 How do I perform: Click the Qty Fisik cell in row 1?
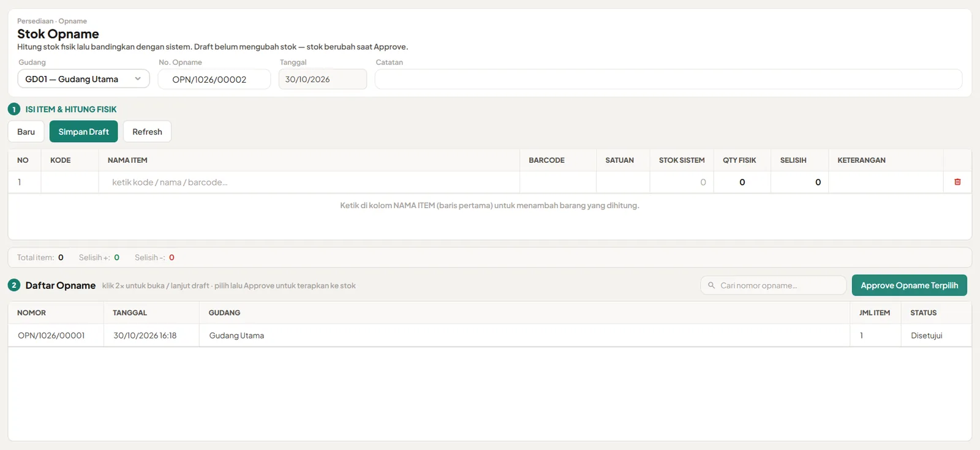click(x=742, y=182)
